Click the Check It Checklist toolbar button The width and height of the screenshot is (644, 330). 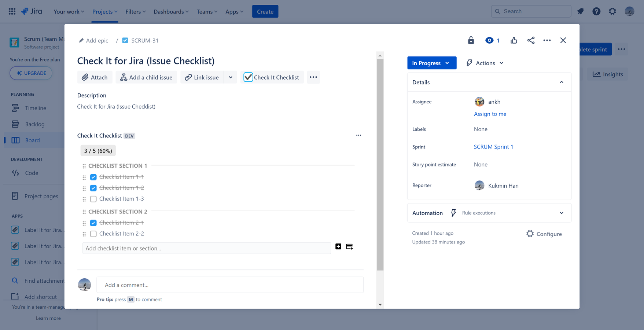[x=272, y=77]
